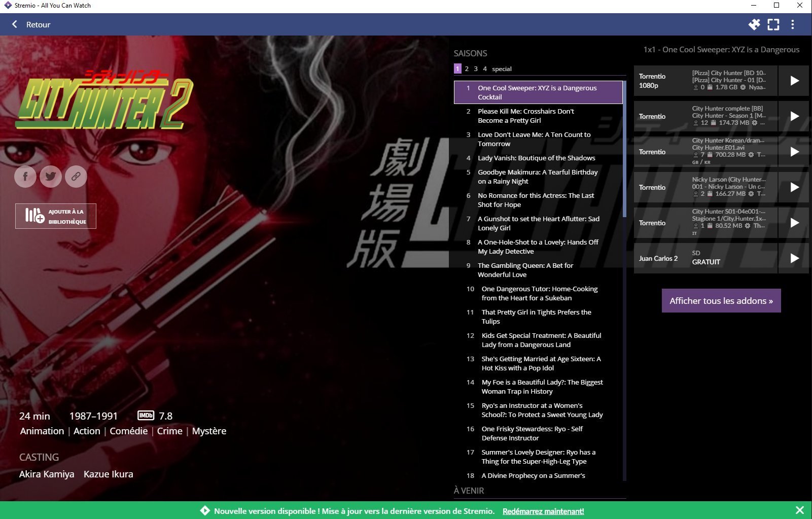The image size is (812, 519).
Task: Play the Juan Carlos 2 SD stream
Action: (794, 258)
